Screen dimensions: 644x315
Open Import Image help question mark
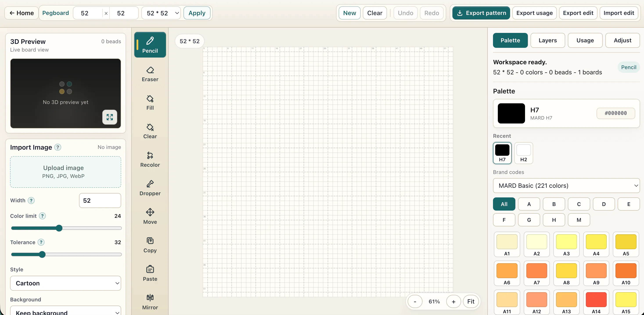click(x=58, y=147)
